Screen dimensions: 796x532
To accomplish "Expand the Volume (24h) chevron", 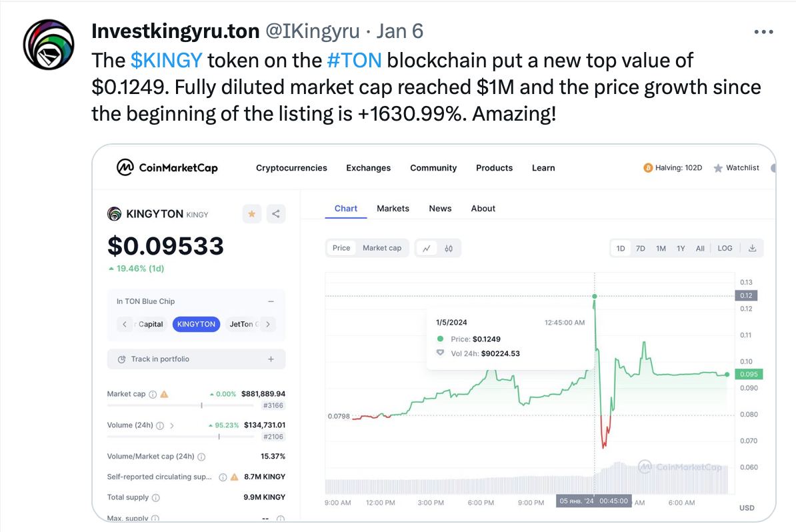I will (172, 425).
